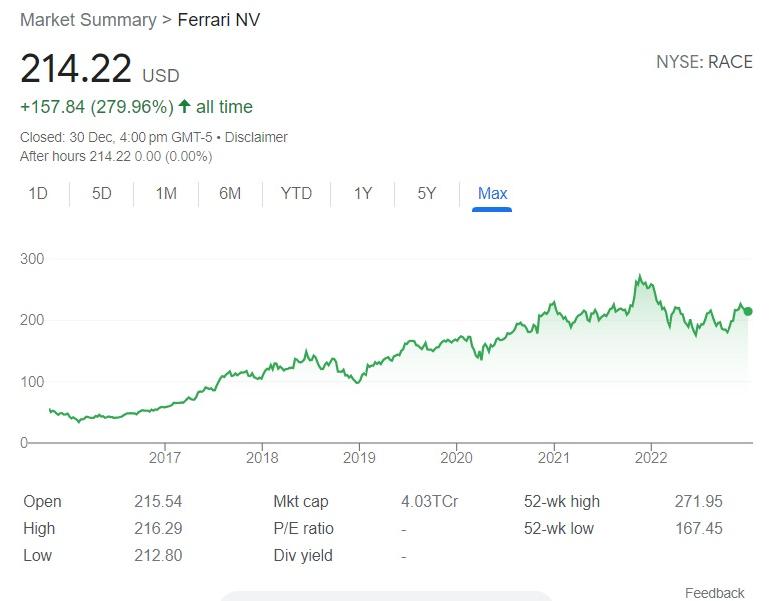The height and width of the screenshot is (601, 770).
Task: Click the High value 216.29
Action: click(158, 528)
